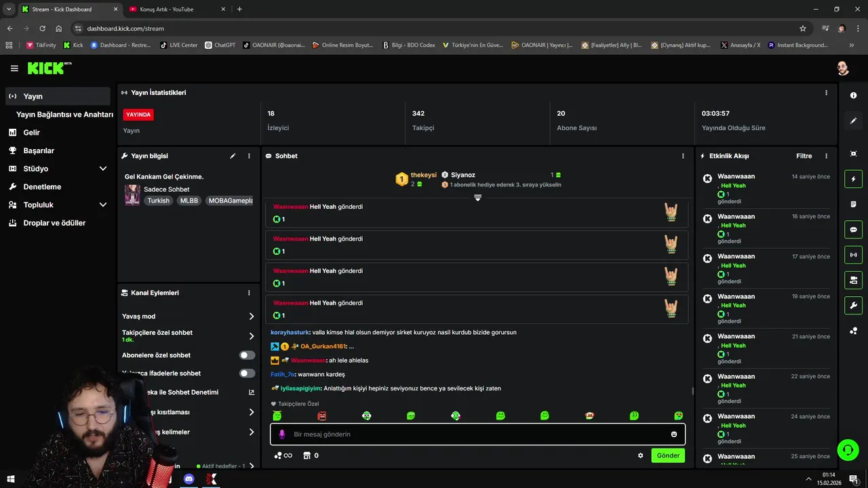Click the pencil edit icon in right sidebar

853,121
